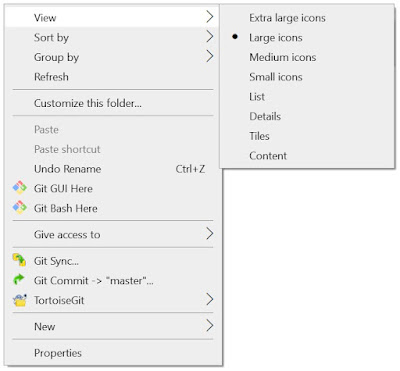Expand the New submenu arrow
Image resolution: width=400 pixels, height=371 pixels.
pyautogui.click(x=209, y=325)
